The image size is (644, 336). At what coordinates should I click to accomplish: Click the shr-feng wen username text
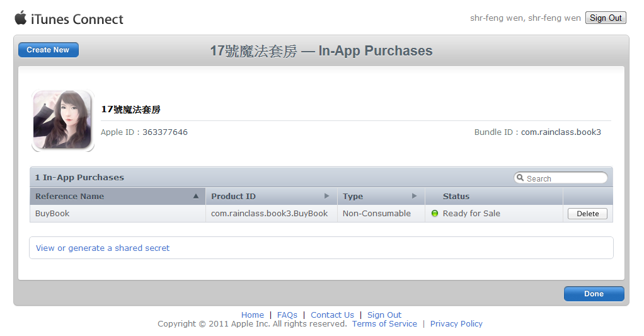tap(526, 18)
